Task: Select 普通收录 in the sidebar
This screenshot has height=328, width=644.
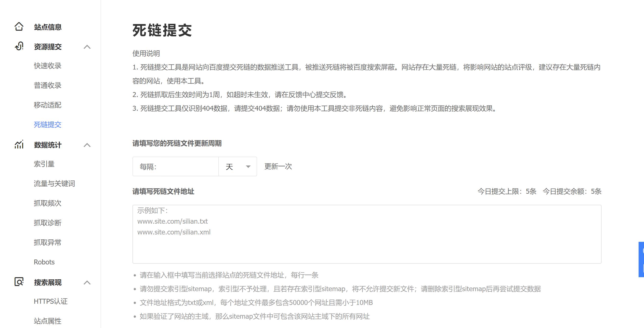Action: 48,85
